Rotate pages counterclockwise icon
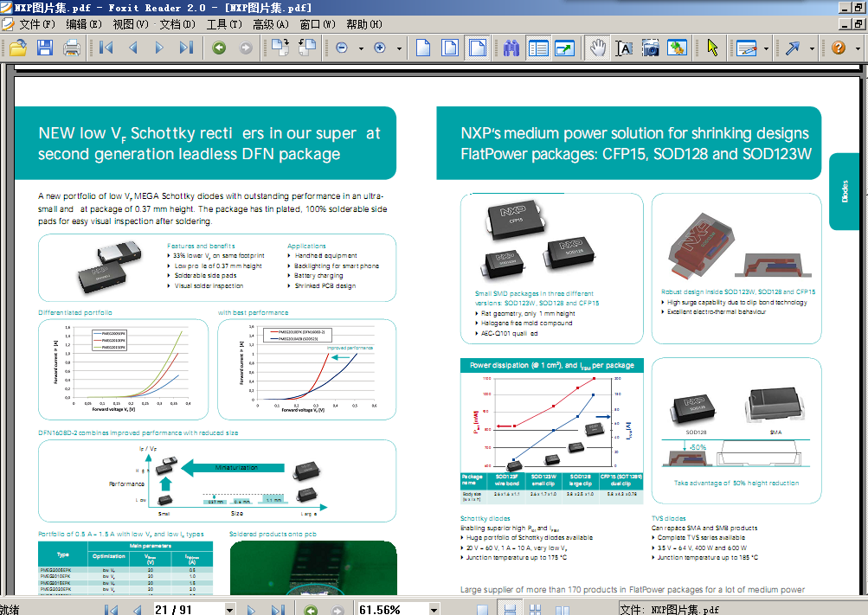 point(306,48)
